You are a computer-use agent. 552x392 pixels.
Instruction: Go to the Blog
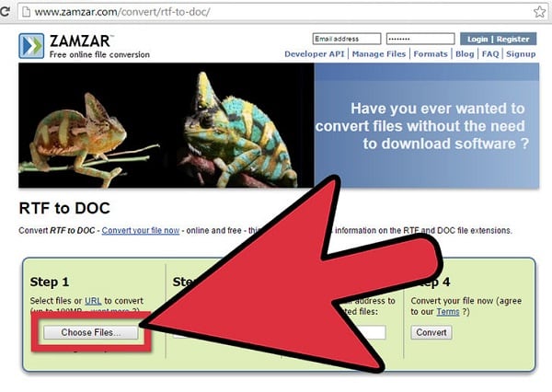(465, 54)
